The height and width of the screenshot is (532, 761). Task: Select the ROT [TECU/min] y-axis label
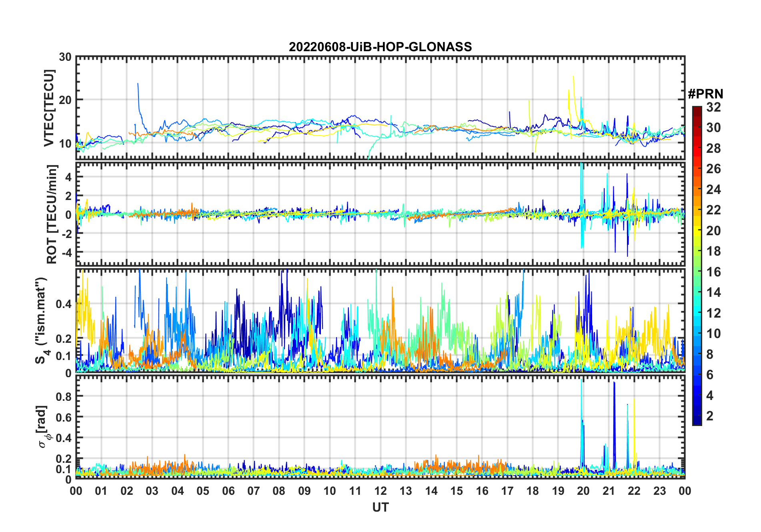point(52,214)
